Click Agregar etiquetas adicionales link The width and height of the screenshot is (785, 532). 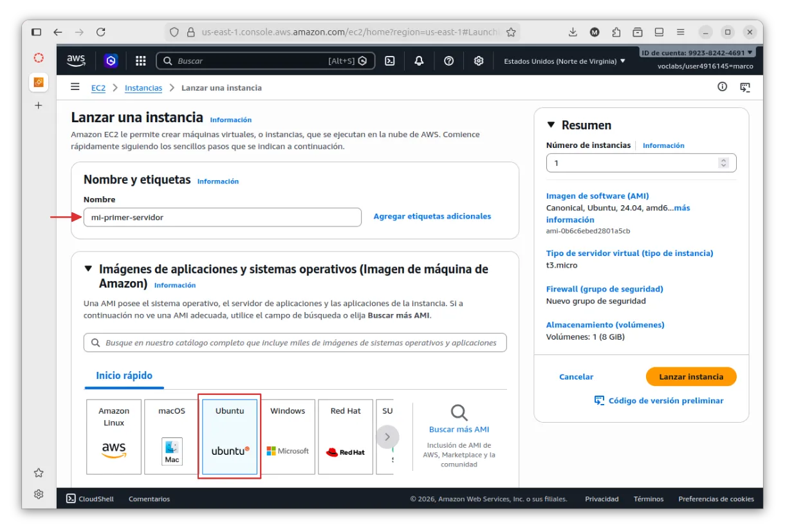[x=432, y=217]
